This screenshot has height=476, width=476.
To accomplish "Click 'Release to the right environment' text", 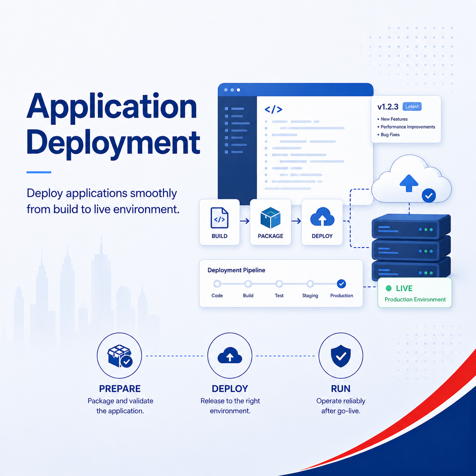I will (x=230, y=406).
